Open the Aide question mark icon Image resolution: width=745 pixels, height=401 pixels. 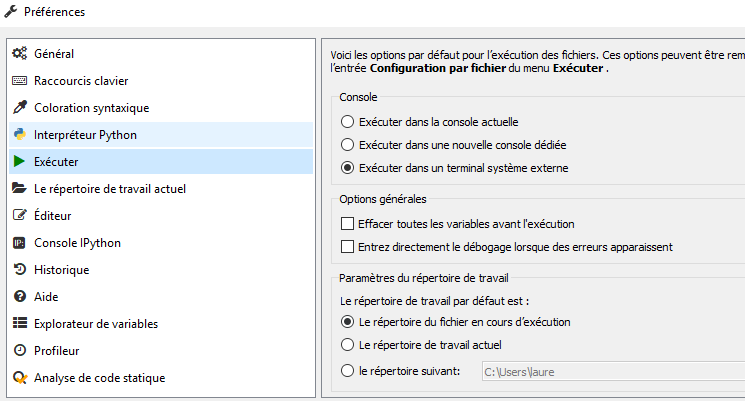(x=19, y=296)
